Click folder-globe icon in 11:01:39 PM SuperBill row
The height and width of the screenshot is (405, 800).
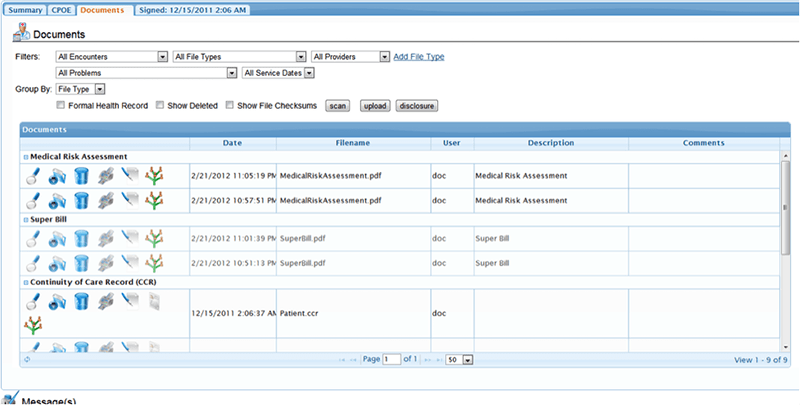(57, 238)
